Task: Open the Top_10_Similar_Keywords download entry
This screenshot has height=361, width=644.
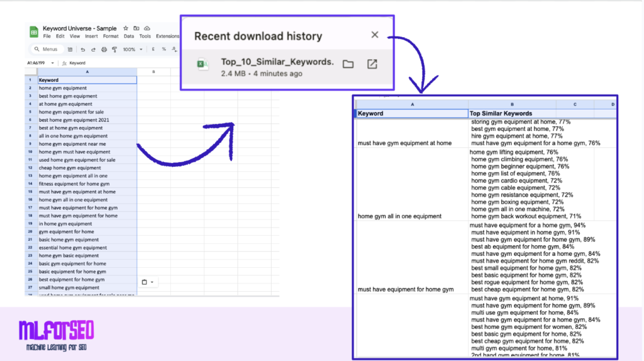Action: [x=287, y=67]
